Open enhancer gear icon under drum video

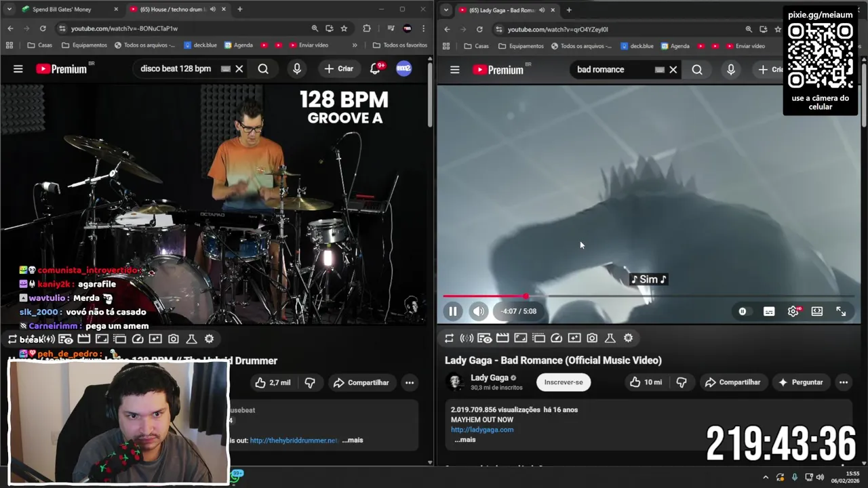pyautogui.click(x=209, y=339)
